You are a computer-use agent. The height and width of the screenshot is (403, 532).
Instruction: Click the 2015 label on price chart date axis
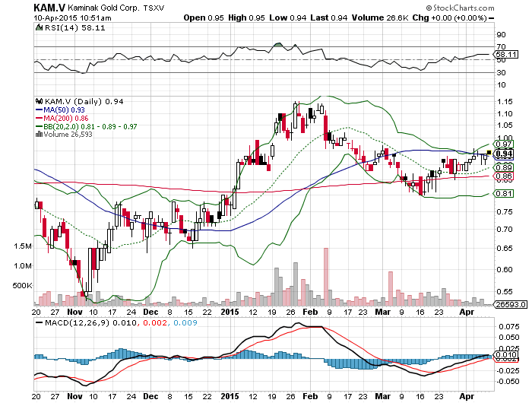[x=230, y=312]
